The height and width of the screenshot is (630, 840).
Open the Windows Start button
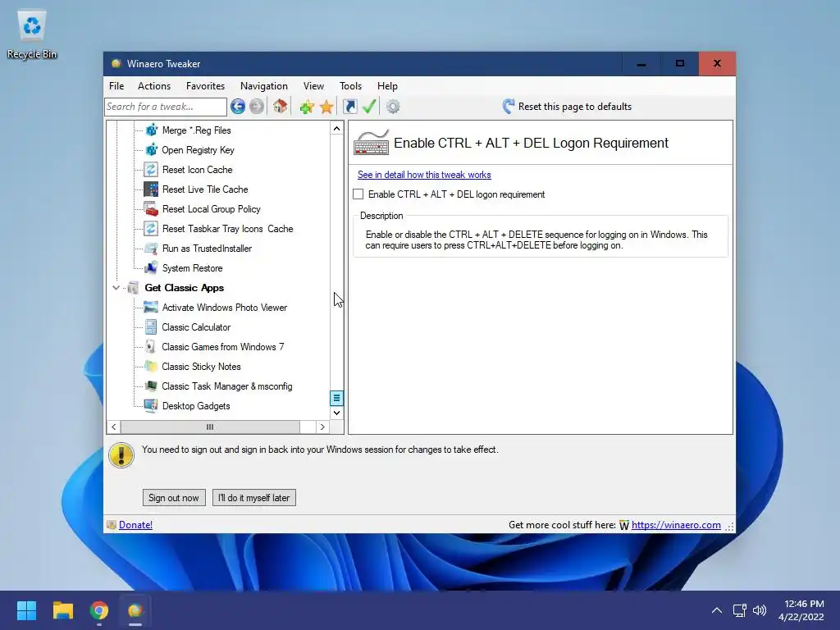pyautogui.click(x=26, y=610)
